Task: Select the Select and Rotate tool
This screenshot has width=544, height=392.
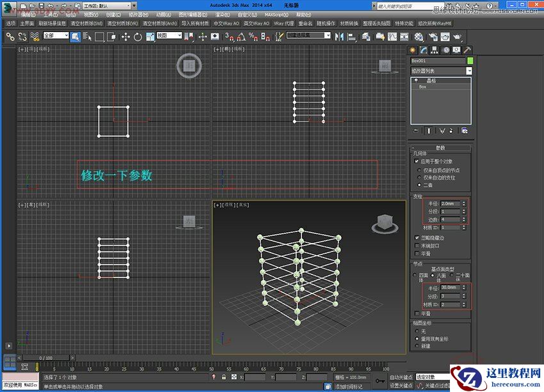Action: [x=138, y=38]
